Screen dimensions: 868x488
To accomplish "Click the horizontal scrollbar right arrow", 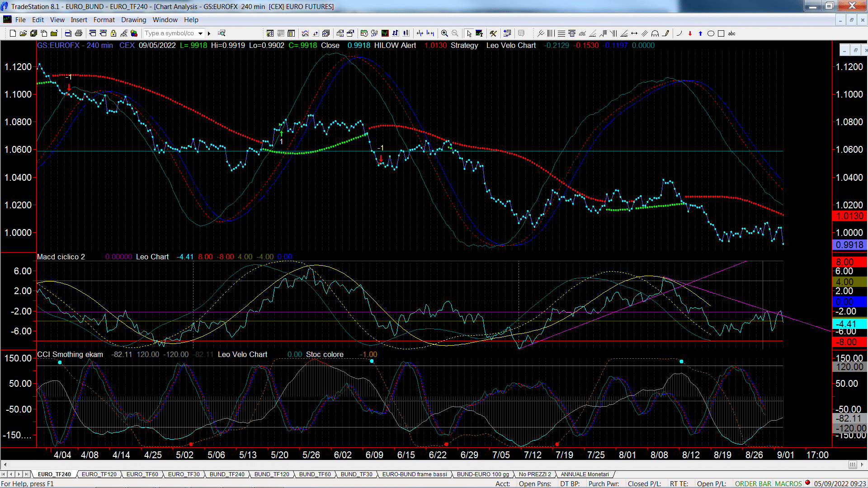I will (863, 465).
